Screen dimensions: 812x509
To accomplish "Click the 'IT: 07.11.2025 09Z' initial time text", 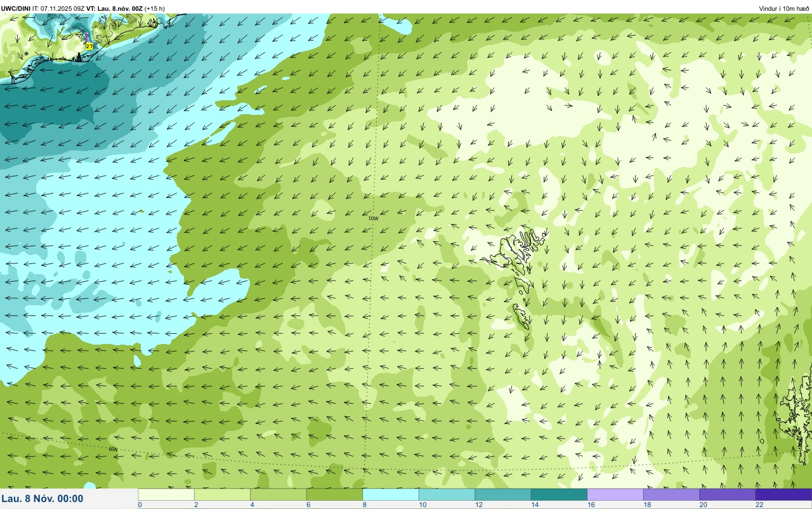I will coord(59,8).
